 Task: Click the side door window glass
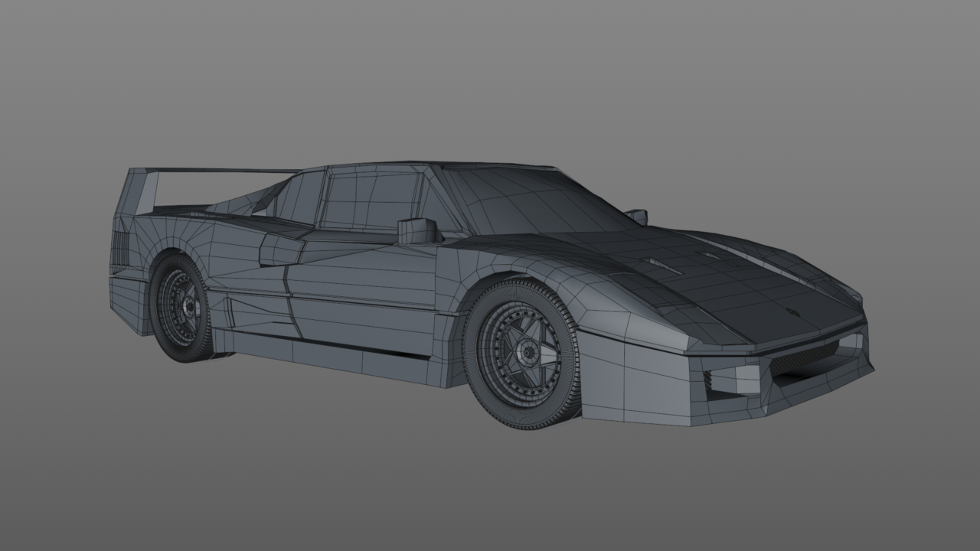coord(369,201)
